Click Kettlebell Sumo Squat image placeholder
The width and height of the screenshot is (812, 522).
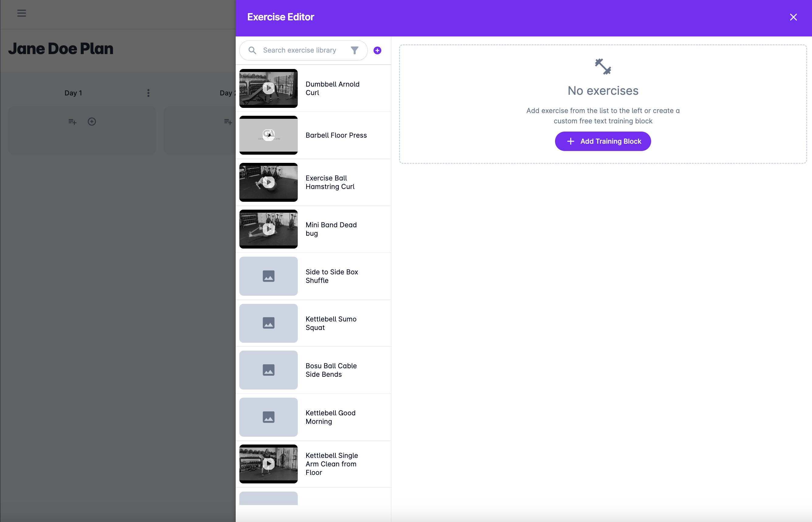[x=268, y=323]
